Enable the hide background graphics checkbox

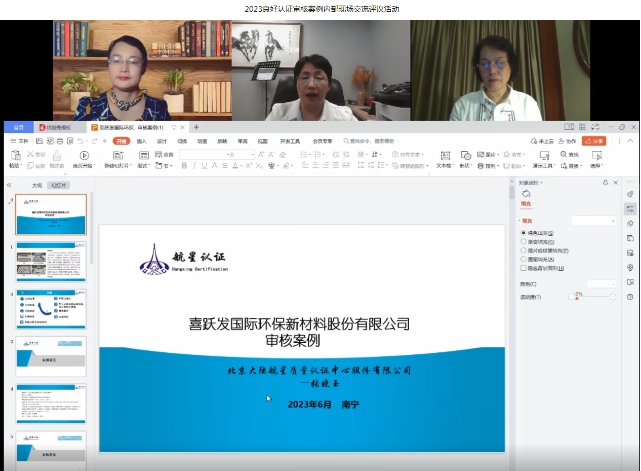tap(523, 268)
